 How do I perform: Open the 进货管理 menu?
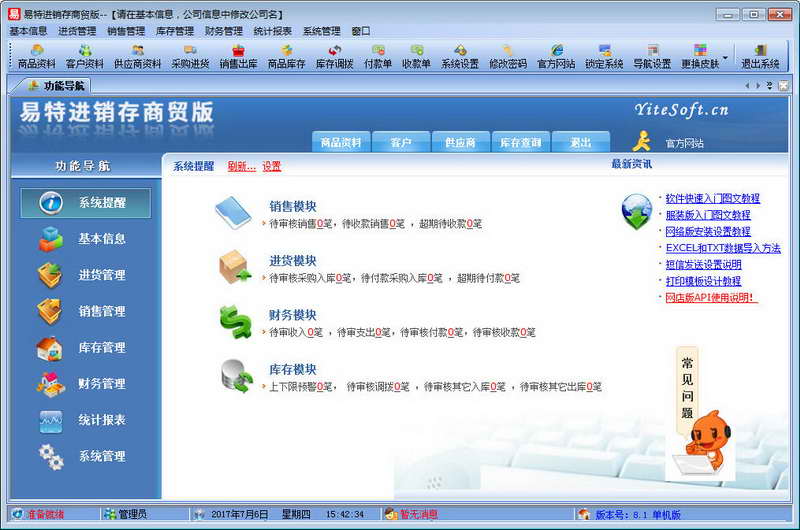coord(77,31)
